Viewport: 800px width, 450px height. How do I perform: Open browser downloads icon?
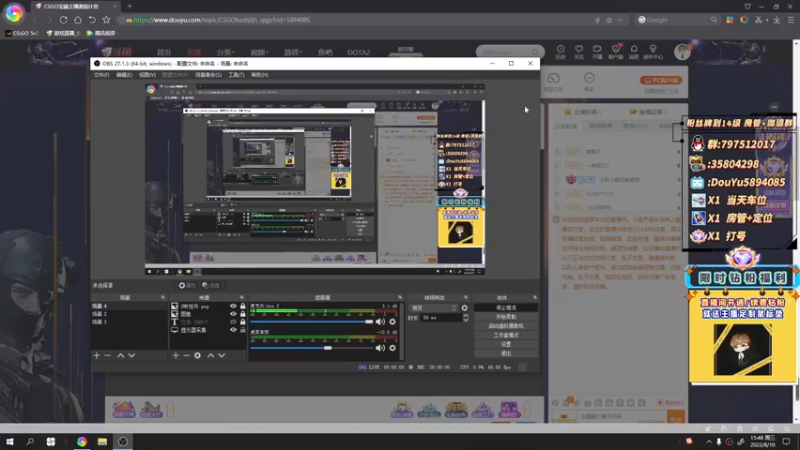point(777,20)
